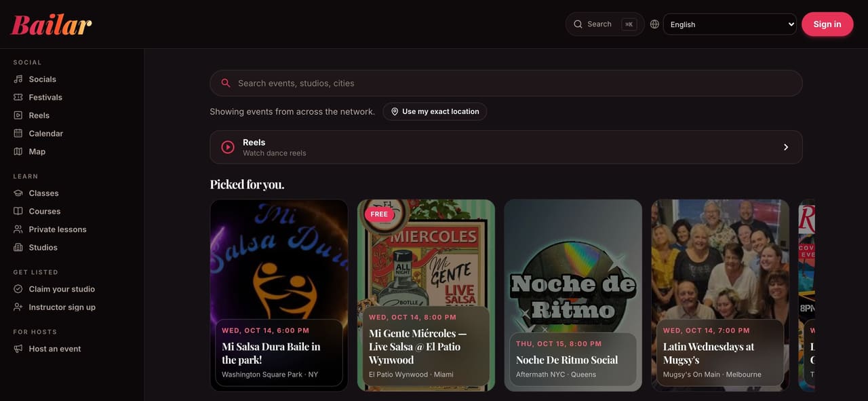Click Showing events from across the network text

tap(292, 112)
